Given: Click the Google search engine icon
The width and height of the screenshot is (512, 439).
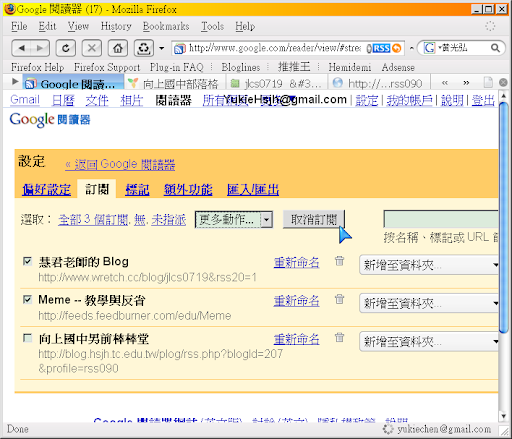Looking at the screenshot, I should click(429, 48).
